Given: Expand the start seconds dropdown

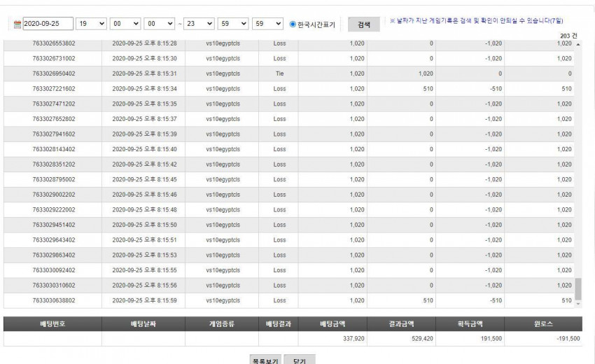Looking at the screenshot, I should coord(160,24).
